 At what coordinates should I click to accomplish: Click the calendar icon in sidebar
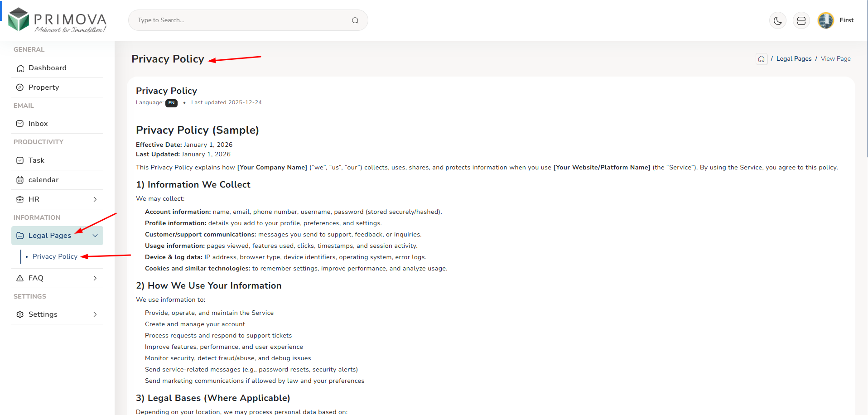pos(20,180)
